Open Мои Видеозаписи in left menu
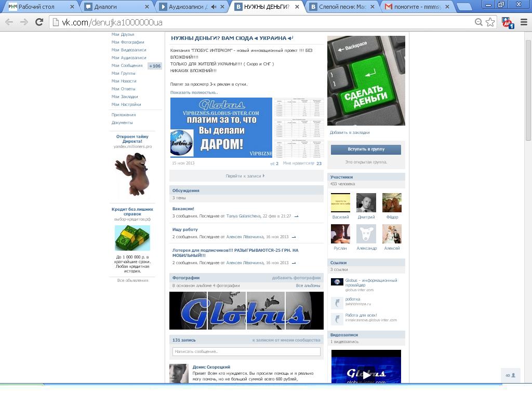Viewport: 532px width, 395px height. click(129, 50)
